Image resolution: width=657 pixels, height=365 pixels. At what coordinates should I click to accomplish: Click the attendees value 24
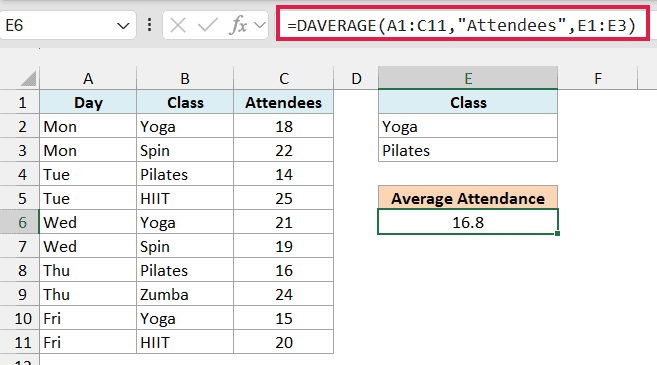(x=284, y=294)
